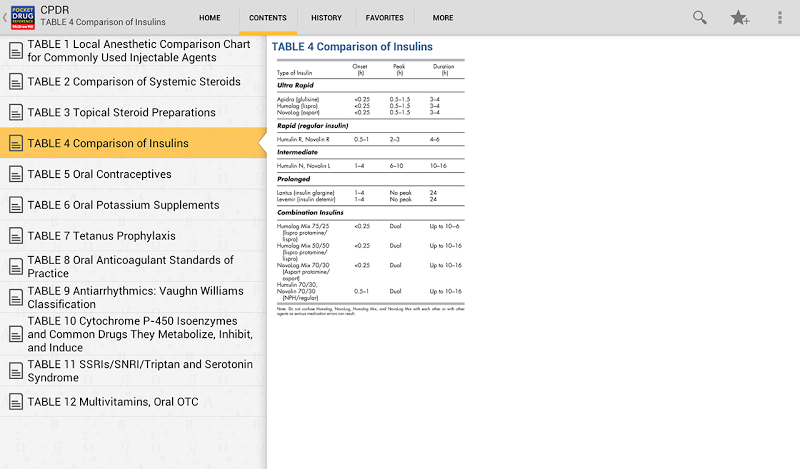Open TABLE 3 Topical Steroid Preparations
This screenshot has height=469, width=800.
tap(133, 112)
